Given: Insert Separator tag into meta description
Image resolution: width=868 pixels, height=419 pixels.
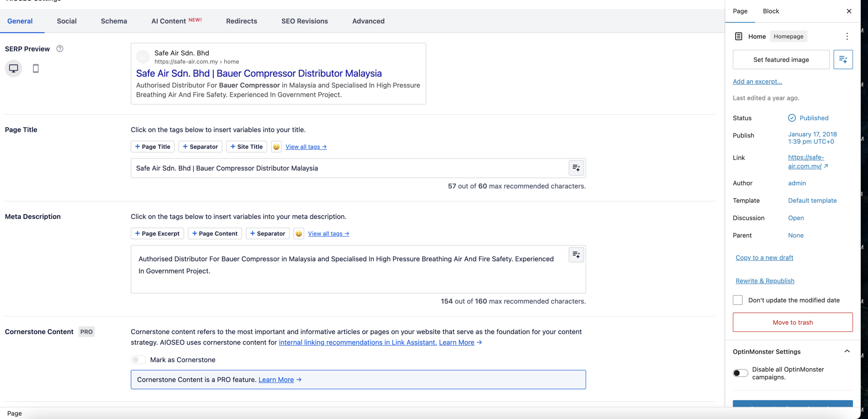Looking at the screenshot, I should [x=268, y=233].
